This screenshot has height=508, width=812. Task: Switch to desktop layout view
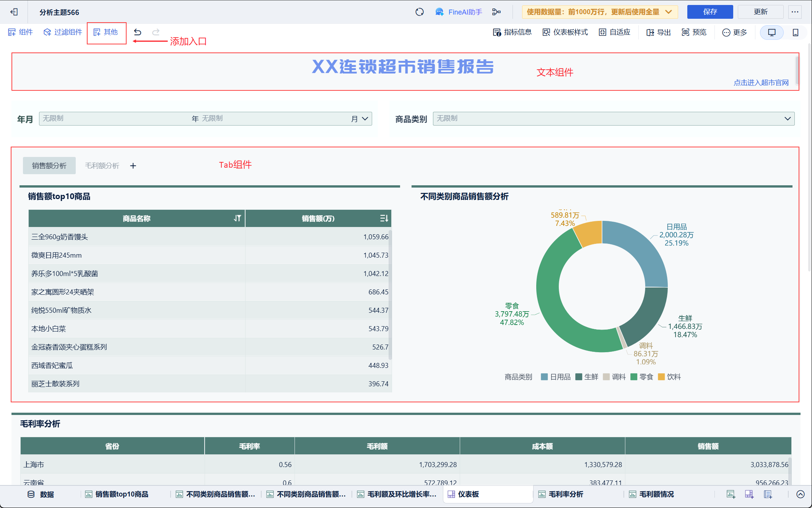(772, 33)
